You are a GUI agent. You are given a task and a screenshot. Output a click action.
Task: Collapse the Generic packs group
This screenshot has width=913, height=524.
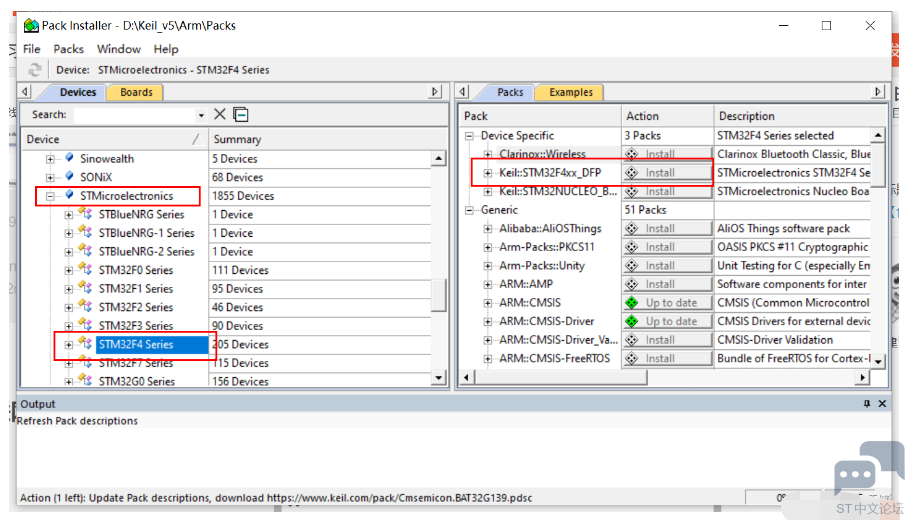(x=469, y=211)
